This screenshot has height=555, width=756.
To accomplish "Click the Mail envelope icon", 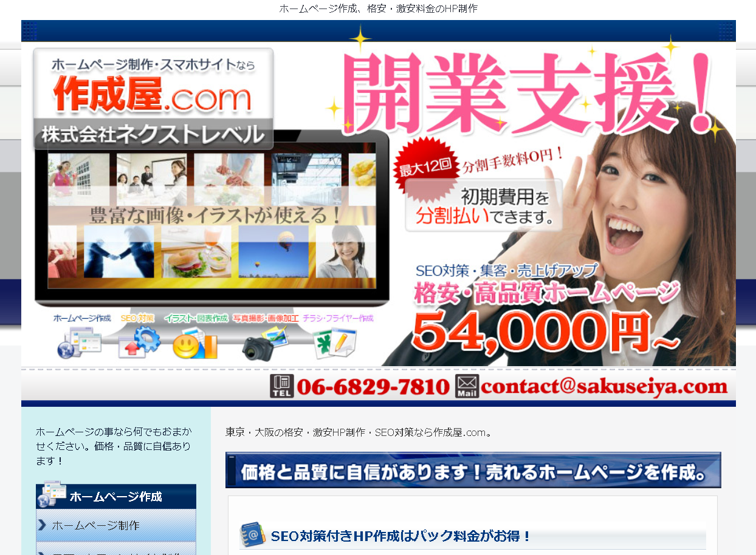I will tap(467, 387).
